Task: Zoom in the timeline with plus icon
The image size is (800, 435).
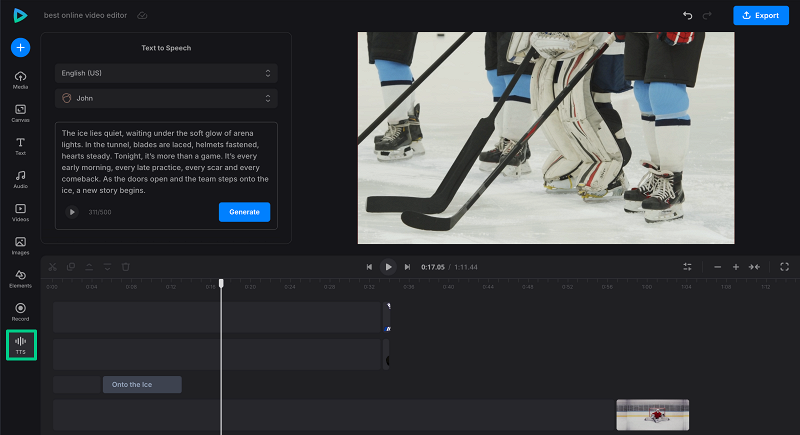Action: [736, 267]
